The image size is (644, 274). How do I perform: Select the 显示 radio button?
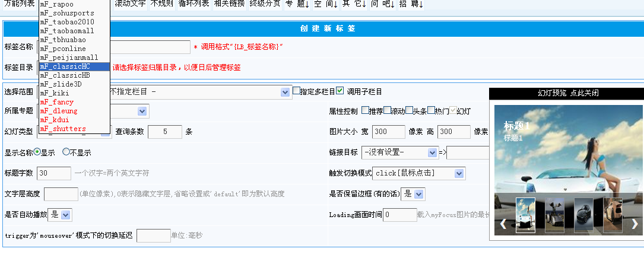tap(37, 152)
